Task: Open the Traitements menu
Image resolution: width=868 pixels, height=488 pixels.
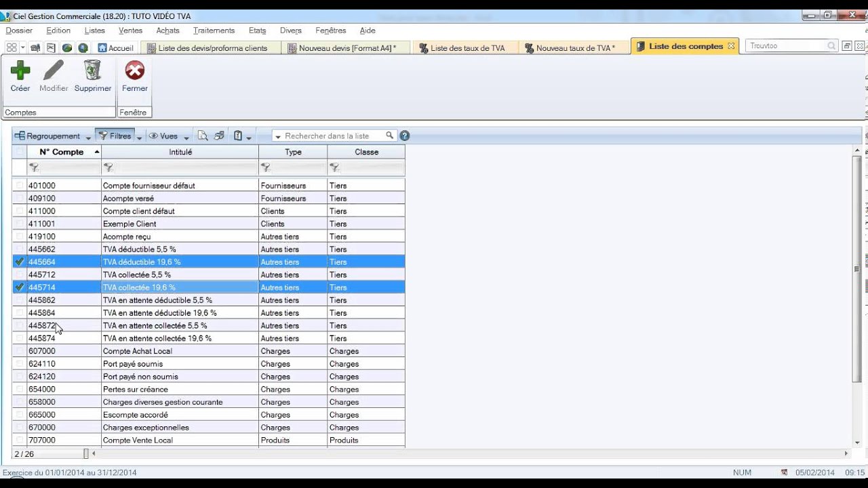Action: (x=214, y=30)
